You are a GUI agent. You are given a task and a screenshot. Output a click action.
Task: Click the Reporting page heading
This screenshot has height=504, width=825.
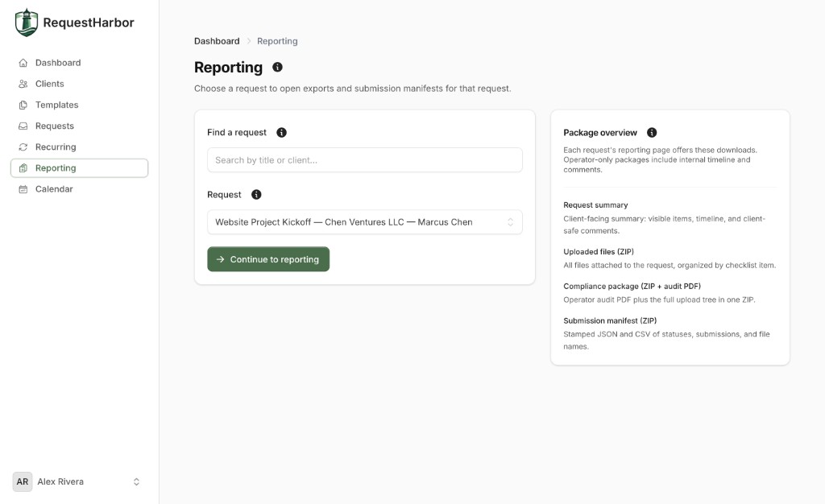(228, 68)
